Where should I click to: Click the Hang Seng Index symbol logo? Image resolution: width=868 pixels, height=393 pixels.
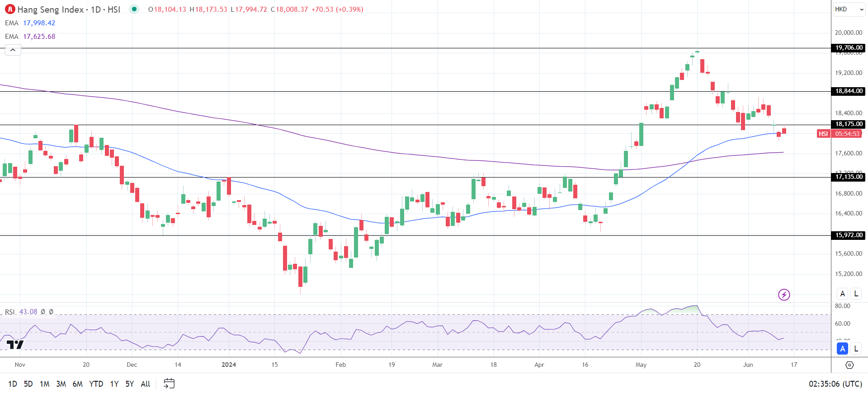click(10, 9)
